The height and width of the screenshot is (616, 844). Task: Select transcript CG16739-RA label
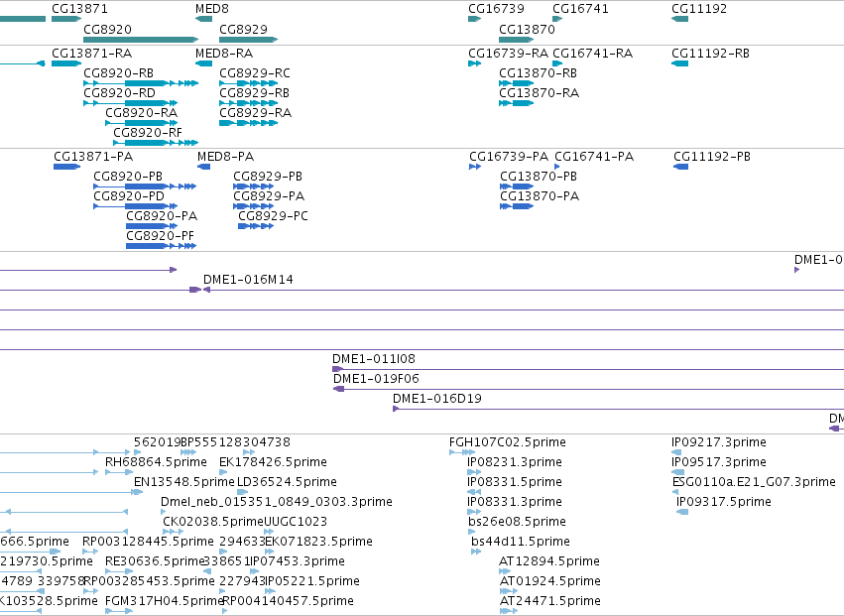pos(508,53)
